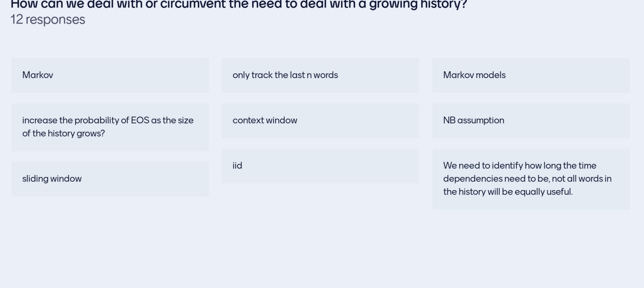
Task: Click the word "sliding" in the sliding window card
Action: [x=35, y=179]
